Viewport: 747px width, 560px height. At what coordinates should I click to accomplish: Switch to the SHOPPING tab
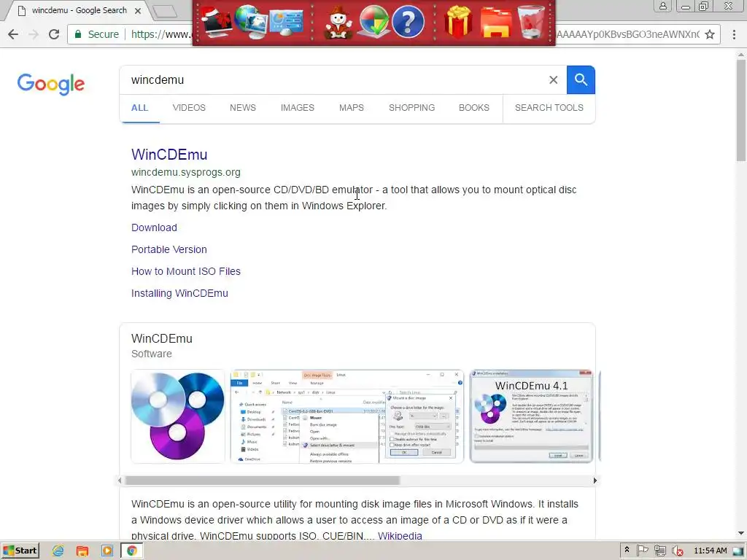point(411,108)
